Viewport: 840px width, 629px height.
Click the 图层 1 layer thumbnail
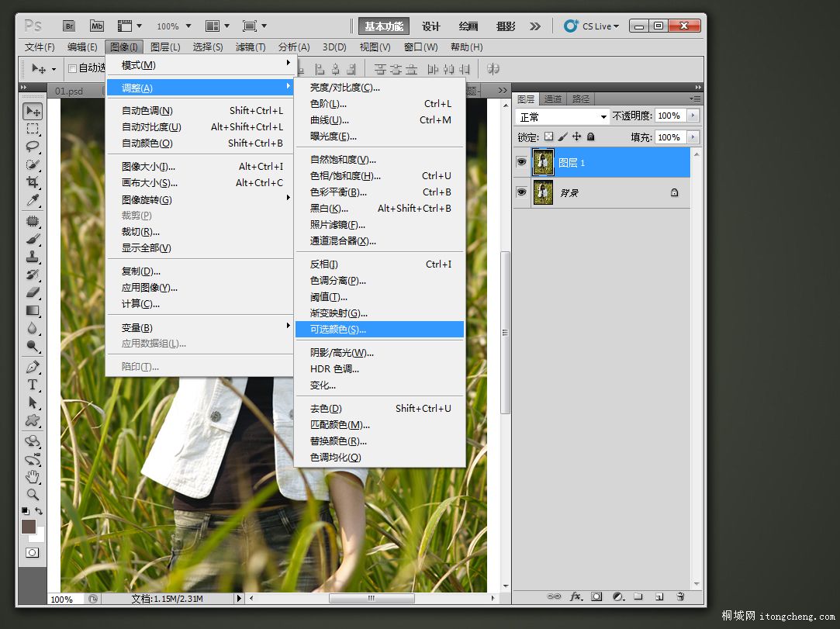click(x=543, y=162)
